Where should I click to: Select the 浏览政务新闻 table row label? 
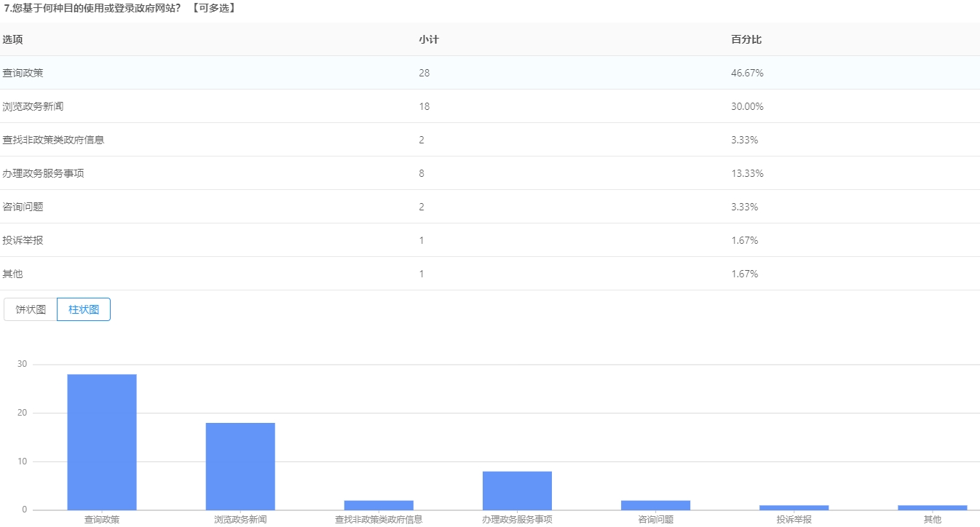pyautogui.click(x=33, y=106)
